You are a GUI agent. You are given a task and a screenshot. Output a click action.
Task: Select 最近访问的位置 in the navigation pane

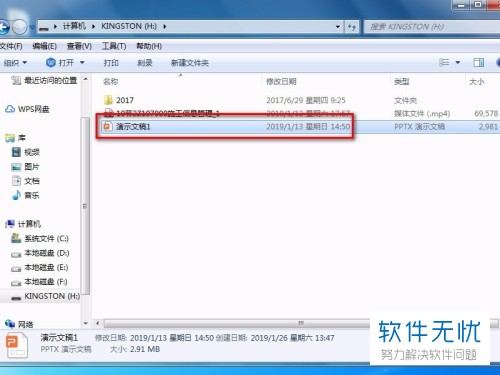tap(50, 80)
